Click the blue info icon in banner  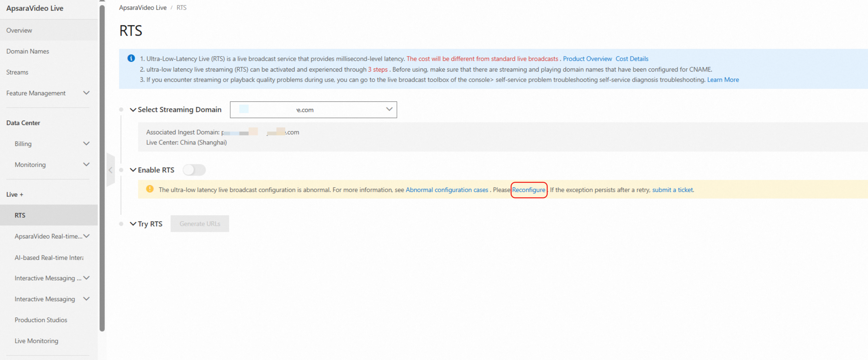click(x=131, y=58)
